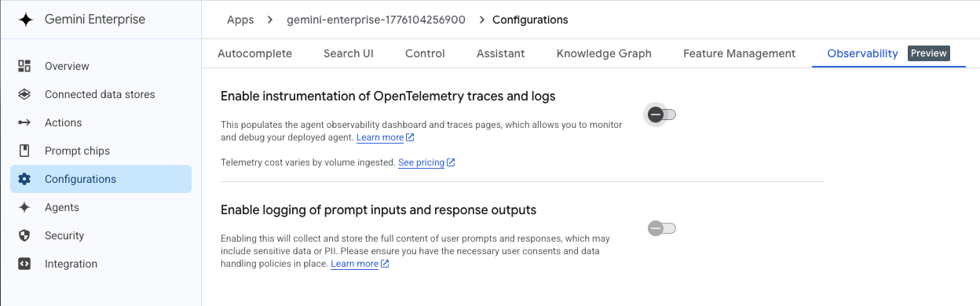This screenshot has width=980, height=306.
Task: Click the Preview badge
Action: click(x=928, y=53)
